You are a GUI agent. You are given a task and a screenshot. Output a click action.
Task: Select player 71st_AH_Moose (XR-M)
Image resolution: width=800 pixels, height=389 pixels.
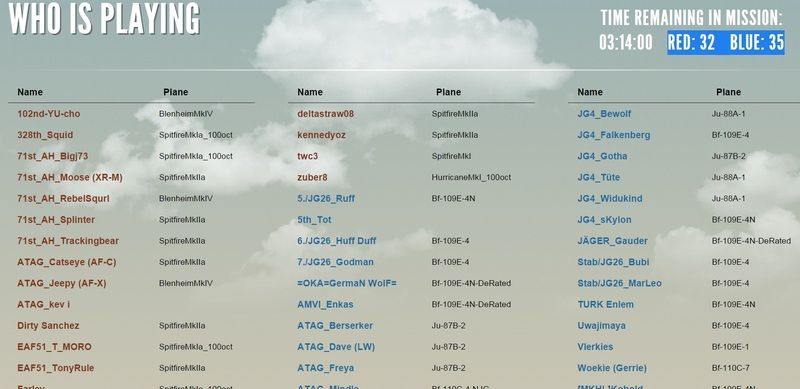(x=70, y=178)
